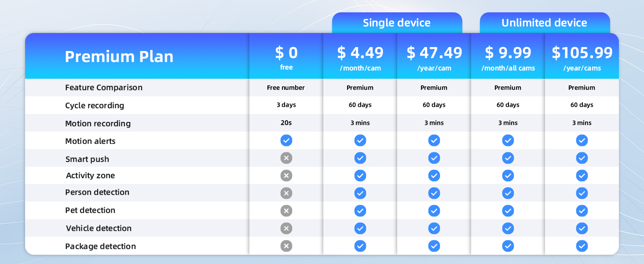Click the Activity zone gray X icon

(x=286, y=176)
